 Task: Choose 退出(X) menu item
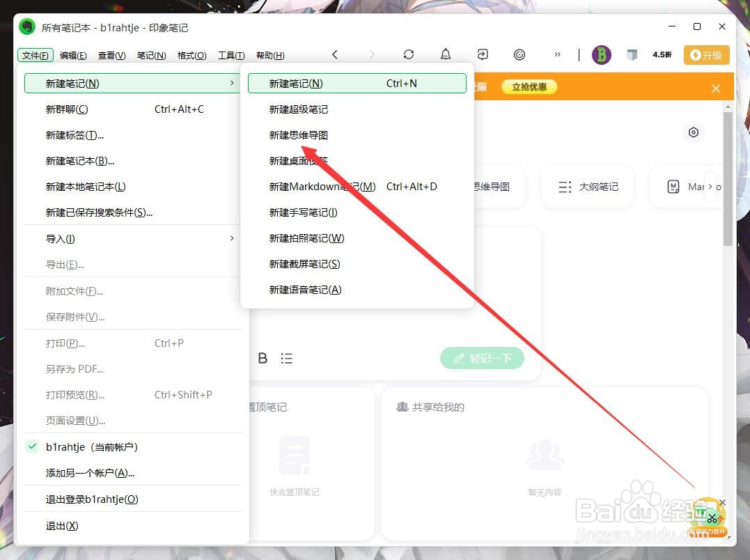coord(132,526)
